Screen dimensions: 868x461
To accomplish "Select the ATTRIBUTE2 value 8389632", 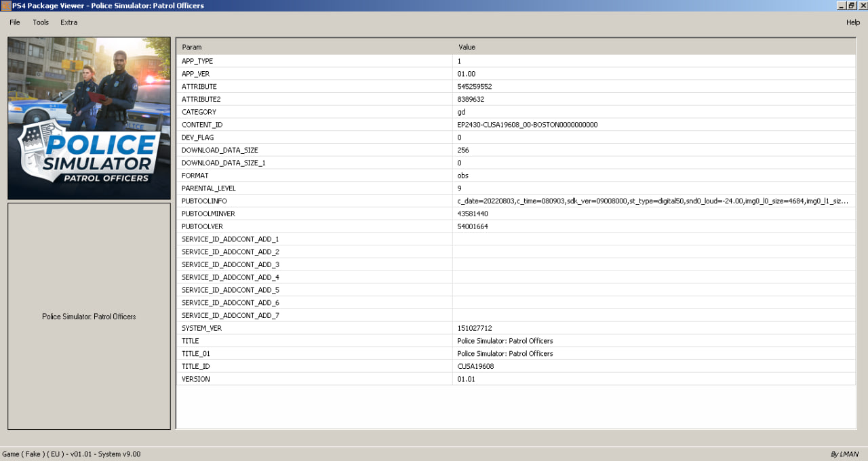I will coord(654,99).
